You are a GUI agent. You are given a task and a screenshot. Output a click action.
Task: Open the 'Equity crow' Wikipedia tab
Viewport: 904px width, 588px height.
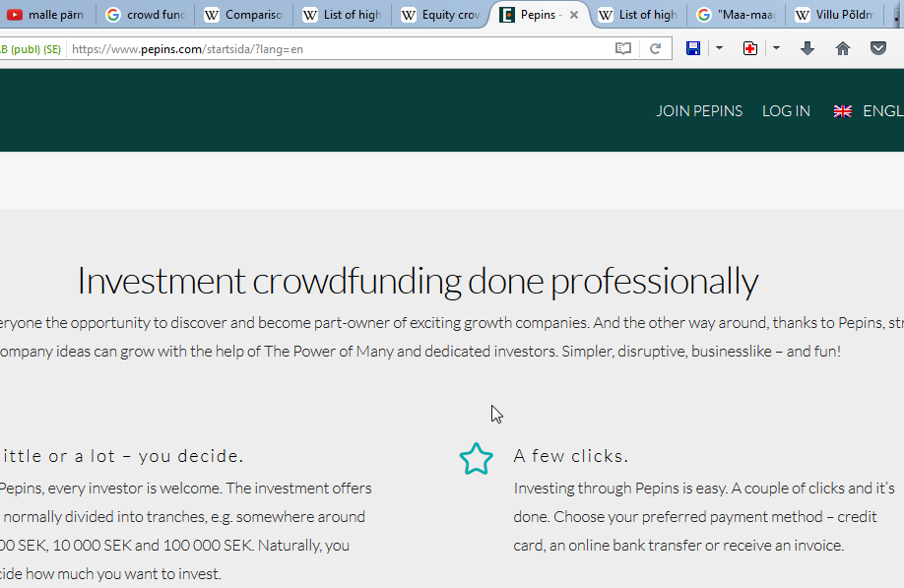(x=441, y=15)
